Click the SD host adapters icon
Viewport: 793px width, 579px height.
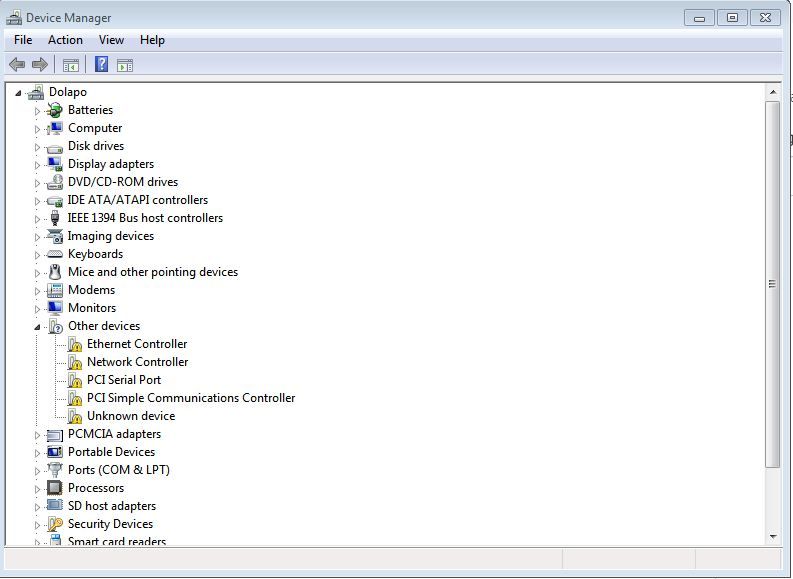click(54, 505)
